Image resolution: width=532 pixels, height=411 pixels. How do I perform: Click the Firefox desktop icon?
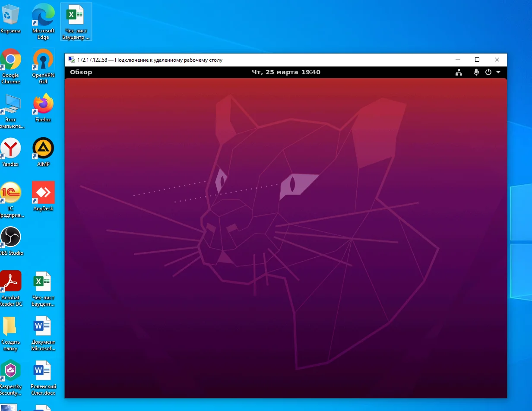[x=43, y=105]
